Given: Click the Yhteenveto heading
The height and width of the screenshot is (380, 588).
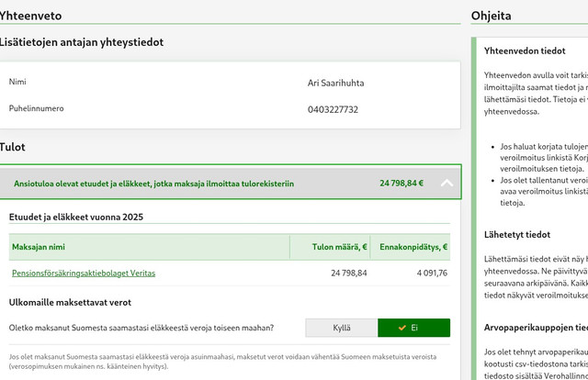Looking at the screenshot, I should pyautogui.click(x=30, y=16).
